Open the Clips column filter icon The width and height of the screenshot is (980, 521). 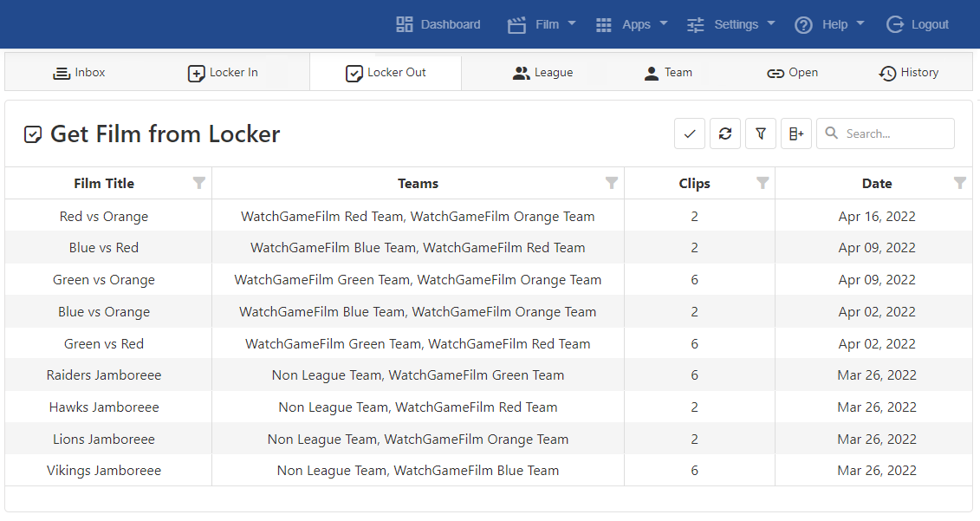(763, 183)
